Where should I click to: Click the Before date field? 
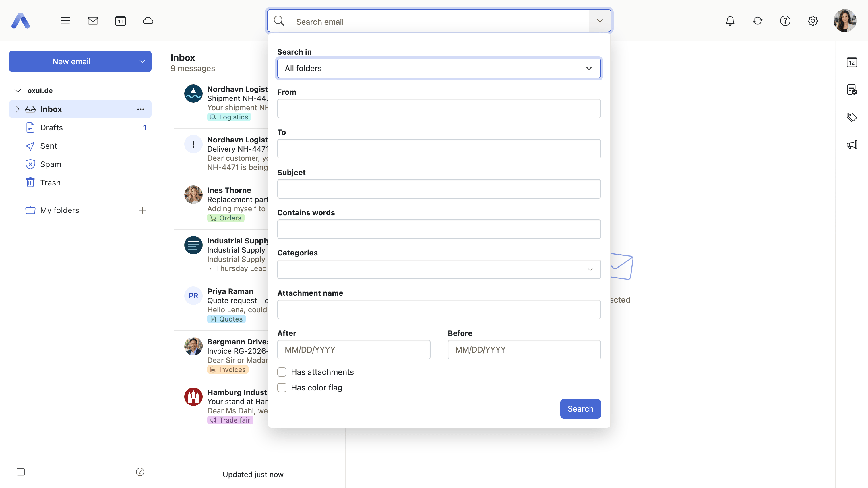click(524, 350)
